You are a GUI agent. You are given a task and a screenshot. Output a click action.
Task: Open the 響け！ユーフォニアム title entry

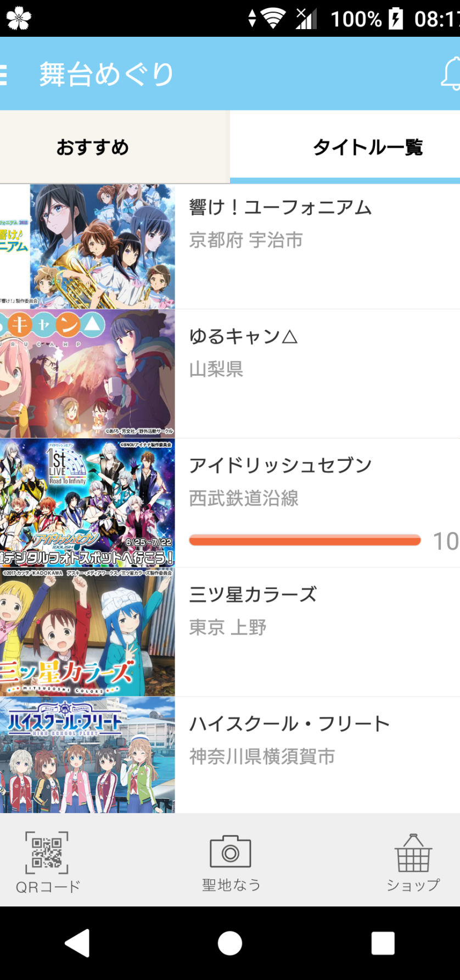(230, 247)
